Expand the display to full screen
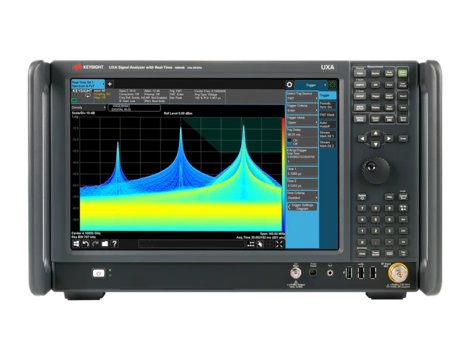This screenshot has width=470, height=360. [x=279, y=244]
